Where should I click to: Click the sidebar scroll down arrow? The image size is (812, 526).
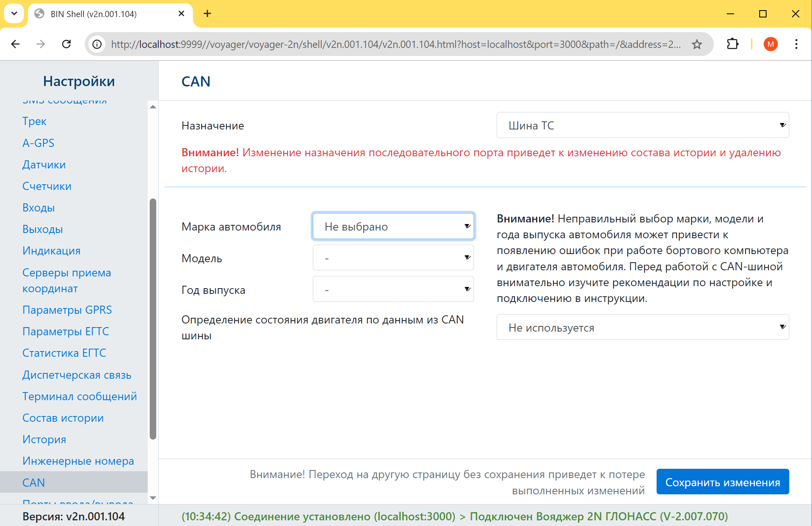153,498
